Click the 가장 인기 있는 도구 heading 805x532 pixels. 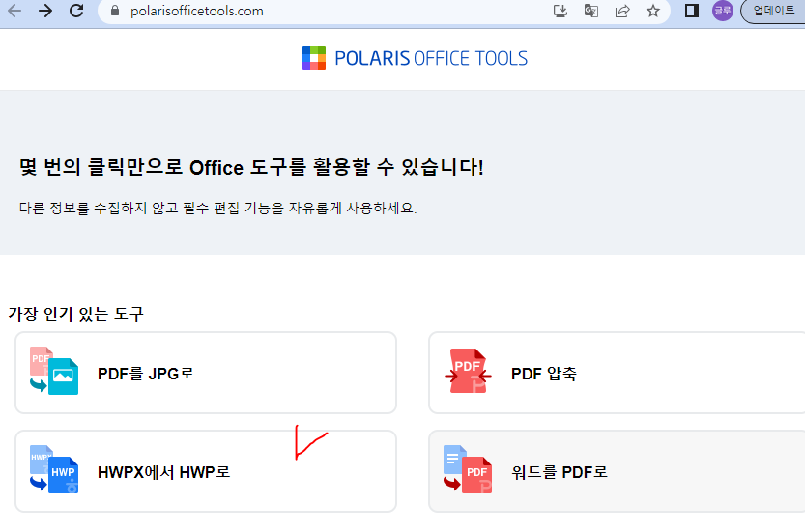point(76,314)
